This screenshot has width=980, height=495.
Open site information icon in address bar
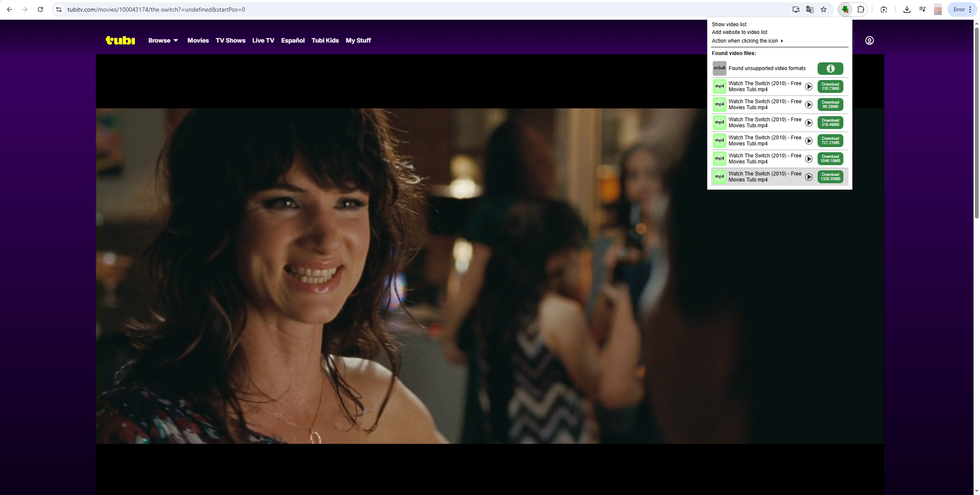pyautogui.click(x=59, y=9)
